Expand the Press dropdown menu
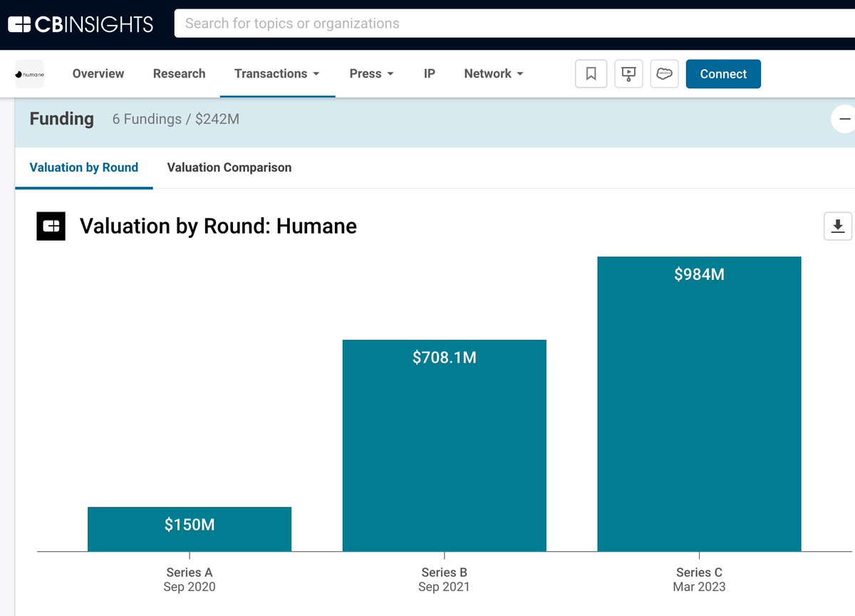 (x=372, y=74)
